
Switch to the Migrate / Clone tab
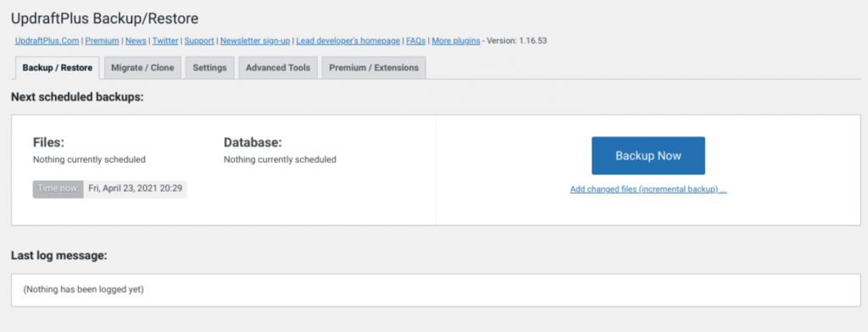tap(142, 68)
